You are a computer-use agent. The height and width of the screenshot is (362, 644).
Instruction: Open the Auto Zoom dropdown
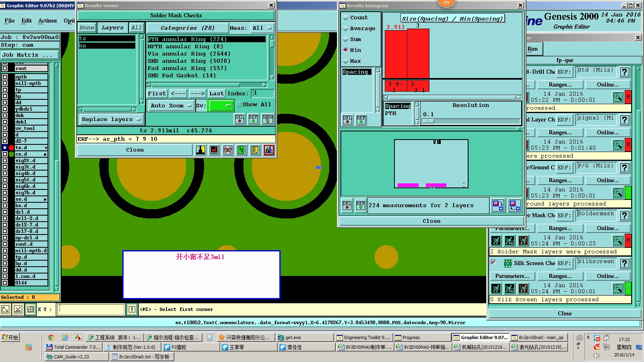click(x=171, y=106)
